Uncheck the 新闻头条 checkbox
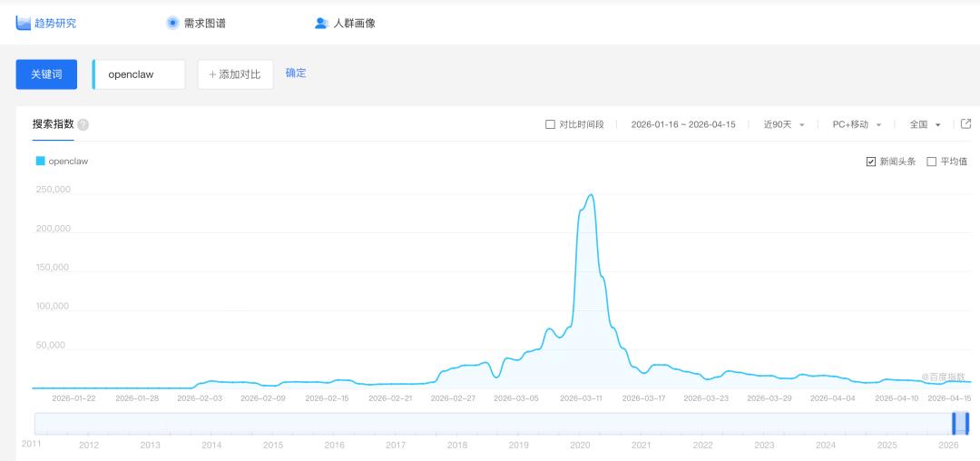The height and width of the screenshot is (461, 980). tap(871, 162)
